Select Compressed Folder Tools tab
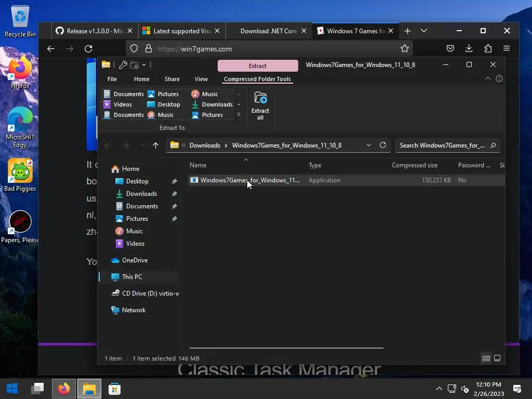 (257, 79)
